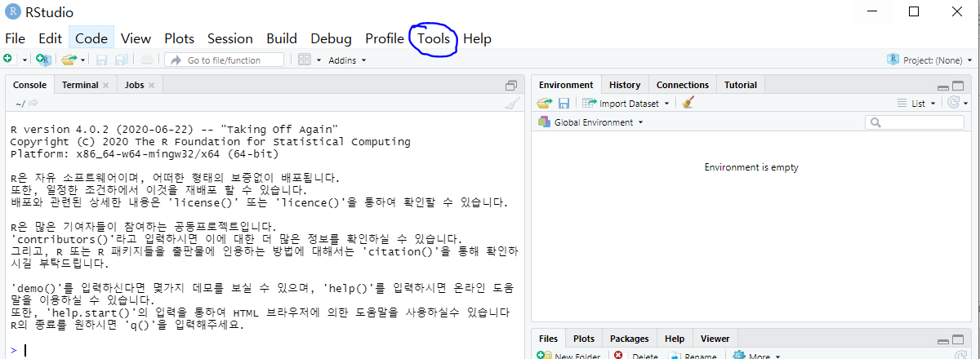Open the Global Environment dropdown
The width and height of the screenshot is (980, 359).
tap(590, 122)
